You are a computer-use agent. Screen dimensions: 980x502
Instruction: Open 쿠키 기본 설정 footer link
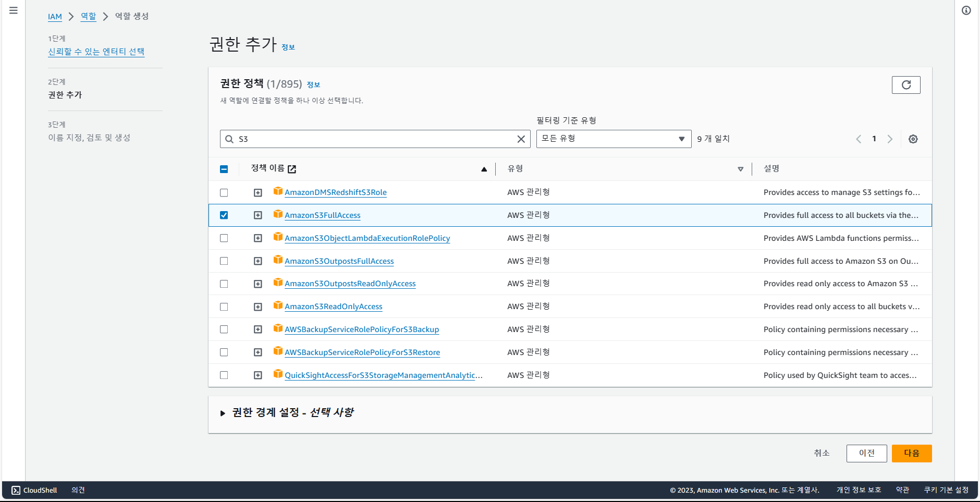946,490
